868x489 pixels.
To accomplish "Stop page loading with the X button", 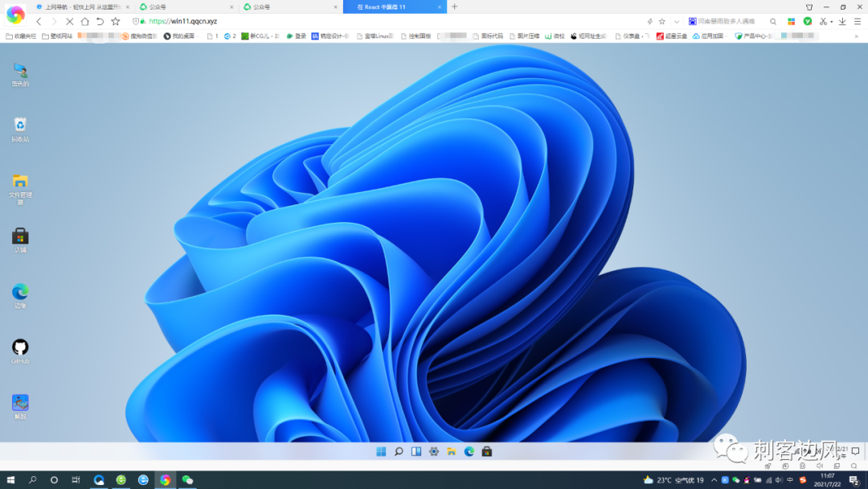I will click(x=69, y=21).
